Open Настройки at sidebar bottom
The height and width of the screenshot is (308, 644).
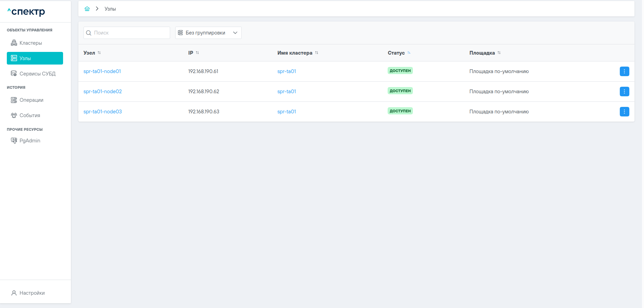32,293
